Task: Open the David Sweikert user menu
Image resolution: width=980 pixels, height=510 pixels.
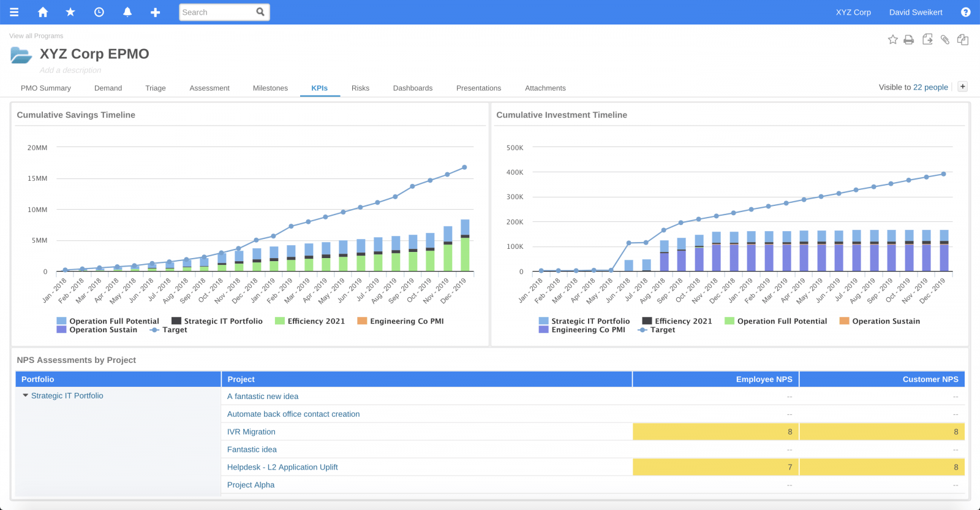Action: pyautogui.click(x=916, y=12)
